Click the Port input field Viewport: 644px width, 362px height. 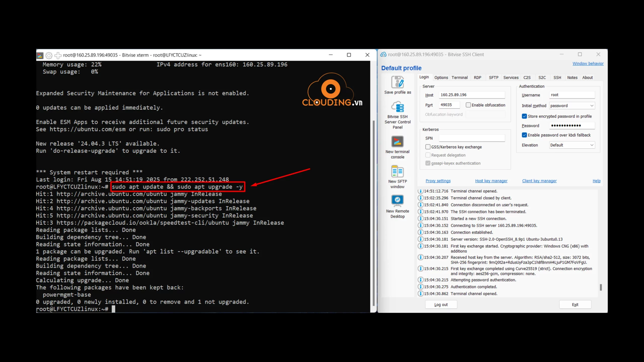pos(449,105)
